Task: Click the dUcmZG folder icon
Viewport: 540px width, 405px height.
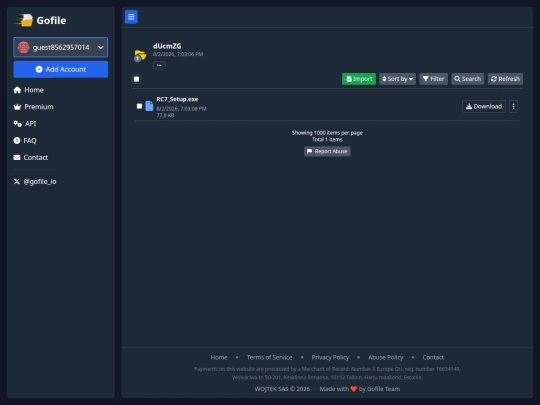Action: pyautogui.click(x=140, y=55)
